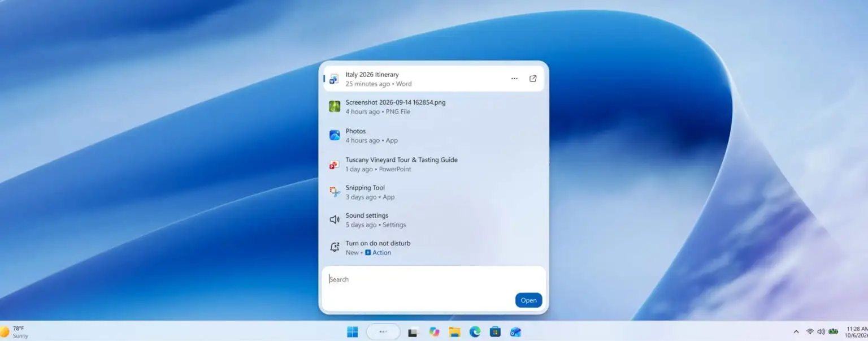
Task: Click the three-dot more options icon
Action: pos(514,79)
